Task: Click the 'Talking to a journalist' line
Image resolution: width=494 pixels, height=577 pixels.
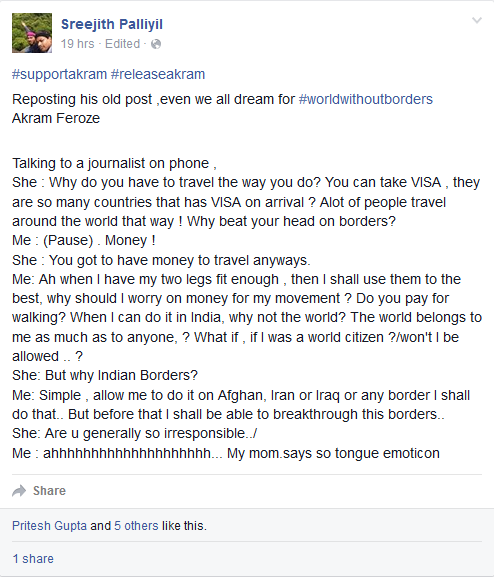Action: (x=114, y=163)
